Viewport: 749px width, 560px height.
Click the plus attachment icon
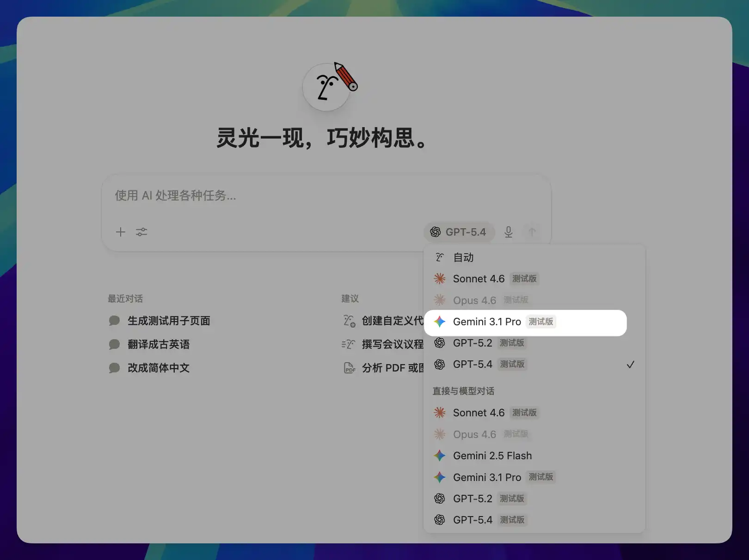point(121,232)
